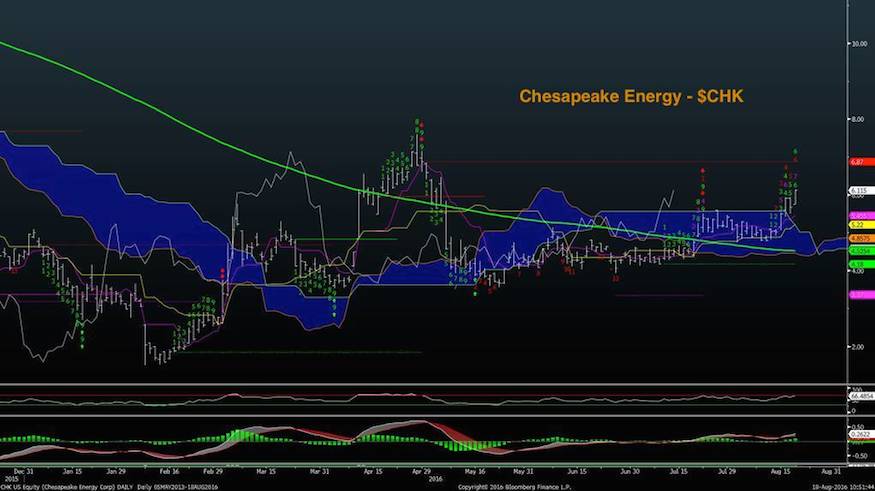Screen dimensions: 875x491
Task: Click the 2.00 price axis label
Action: (x=858, y=347)
